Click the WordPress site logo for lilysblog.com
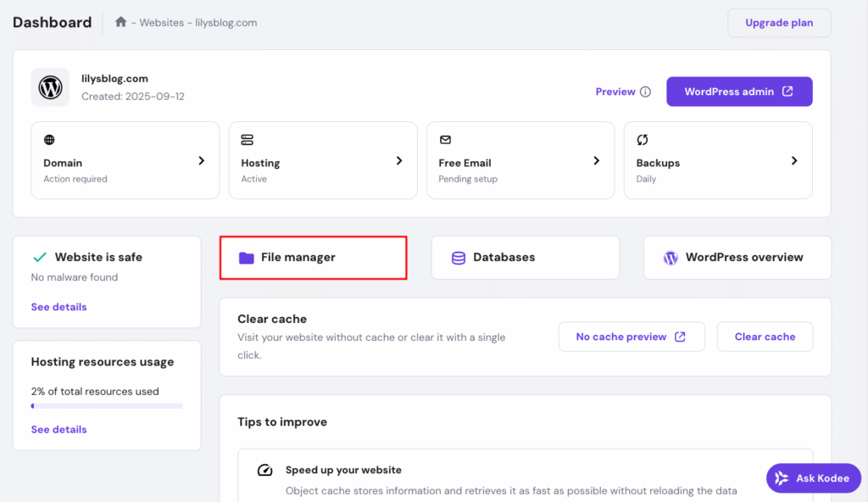 tap(50, 86)
